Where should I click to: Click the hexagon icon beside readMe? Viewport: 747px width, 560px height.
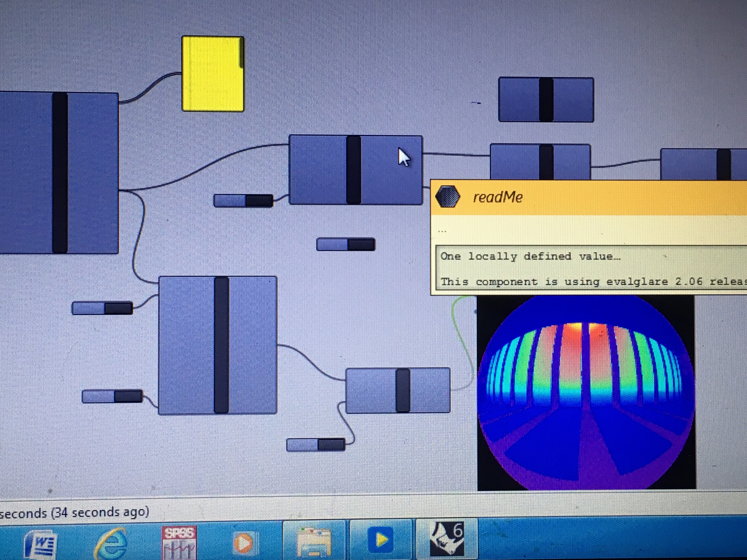coord(447,197)
